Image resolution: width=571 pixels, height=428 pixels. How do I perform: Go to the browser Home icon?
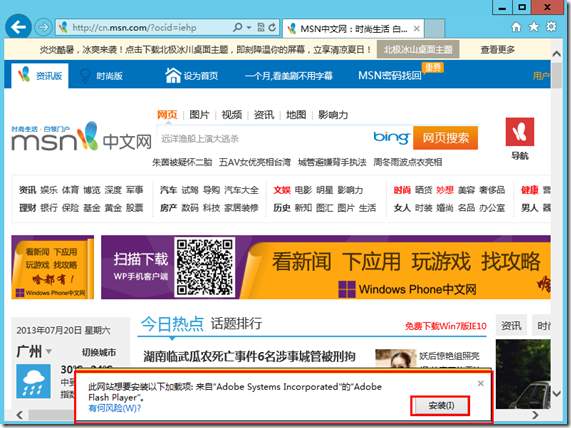coord(516,27)
